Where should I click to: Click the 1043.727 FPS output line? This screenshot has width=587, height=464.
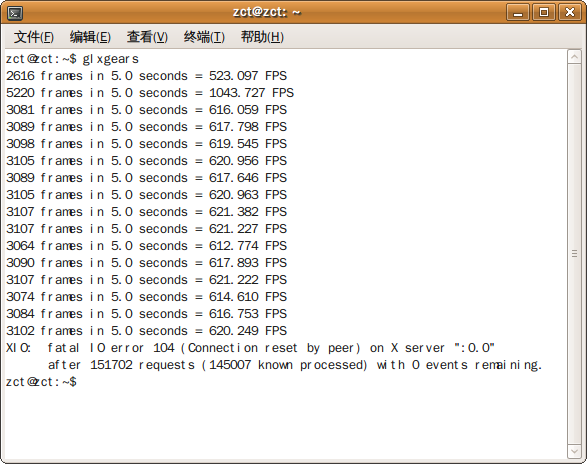[x=150, y=93]
